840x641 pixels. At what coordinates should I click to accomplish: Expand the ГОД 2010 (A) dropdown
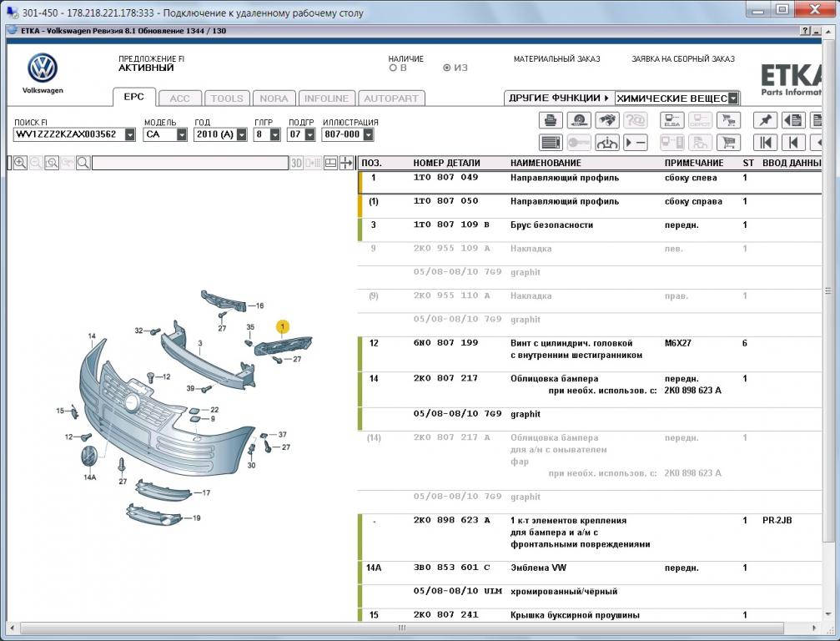pyautogui.click(x=242, y=134)
